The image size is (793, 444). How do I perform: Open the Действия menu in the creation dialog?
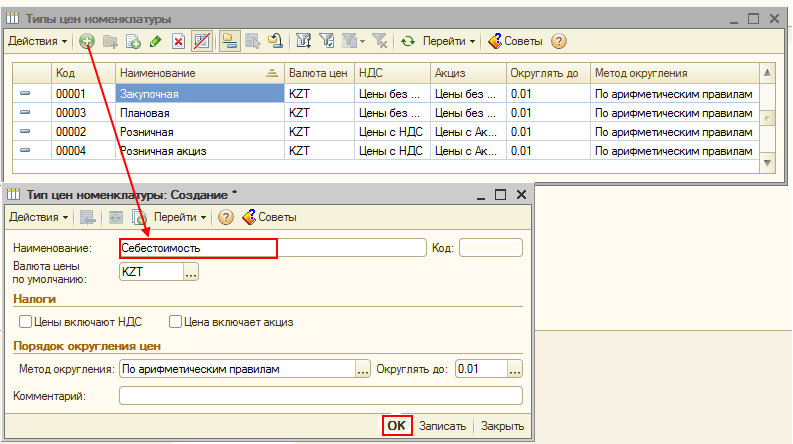pyautogui.click(x=38, y=217)
